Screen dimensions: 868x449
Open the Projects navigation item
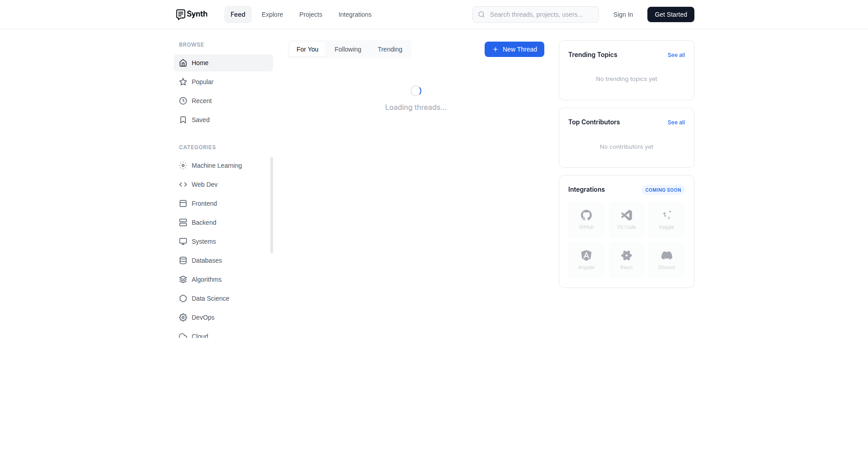click(311, 14)
